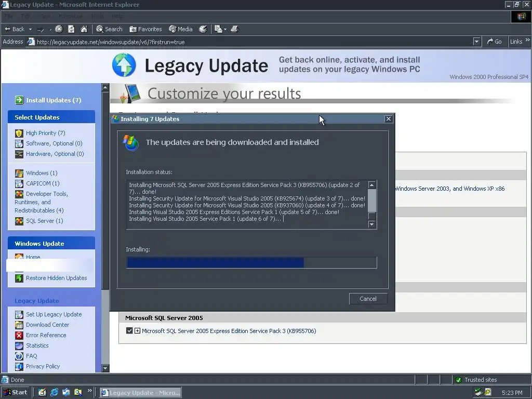This screenshot has width=532, height=399.
Task: Click the Set Up Legacy Update icon
Action: [19, 314]
